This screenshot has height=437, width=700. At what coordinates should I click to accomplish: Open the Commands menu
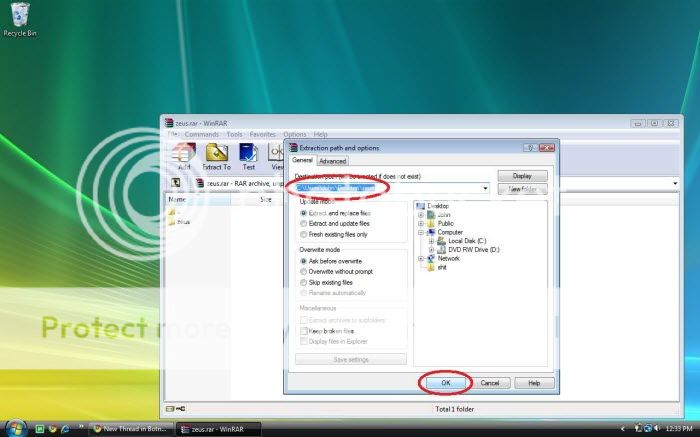point(201,134)
